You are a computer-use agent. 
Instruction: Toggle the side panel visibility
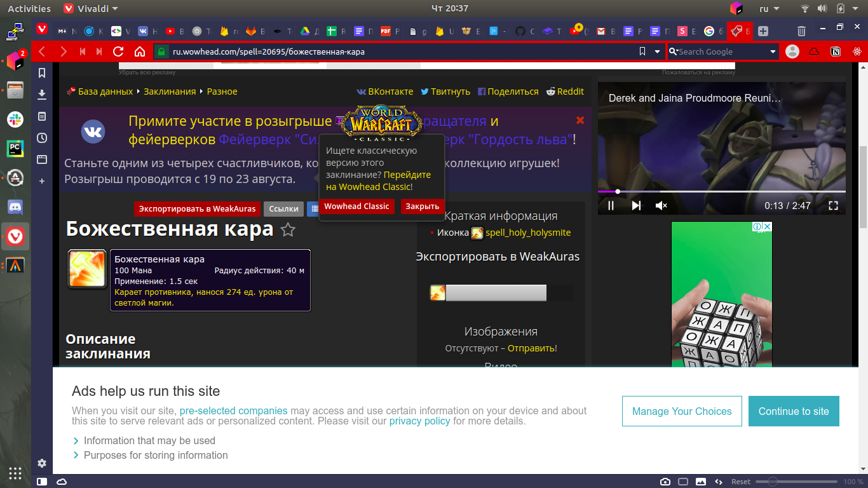[42, 482]
